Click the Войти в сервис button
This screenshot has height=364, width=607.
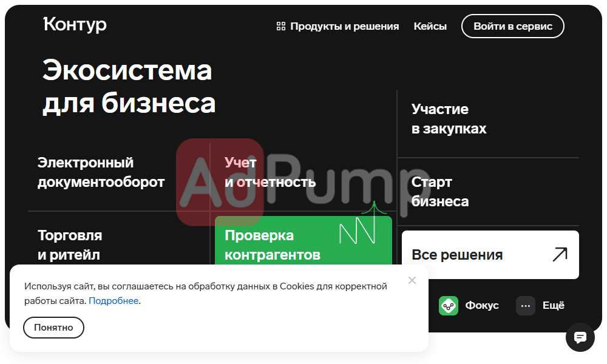513,26
